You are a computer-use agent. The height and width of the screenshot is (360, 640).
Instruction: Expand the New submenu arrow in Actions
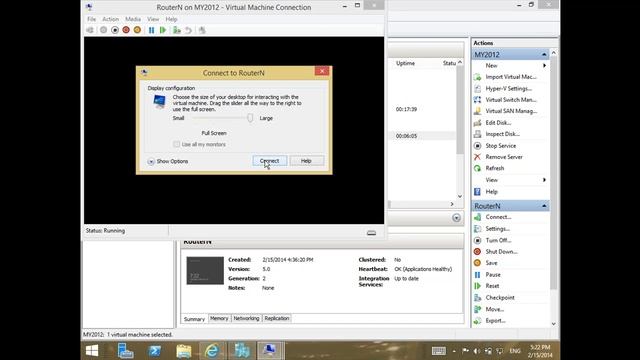tap(544, 65)
